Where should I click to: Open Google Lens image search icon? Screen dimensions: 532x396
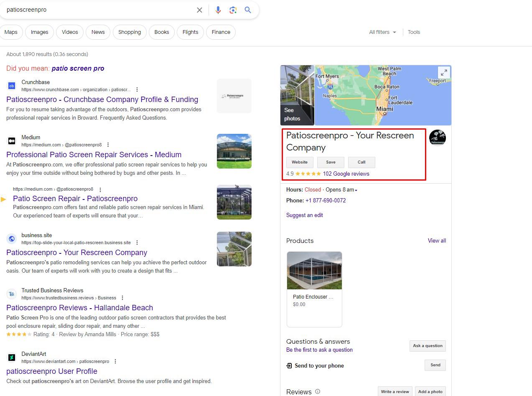coord(233,10)
